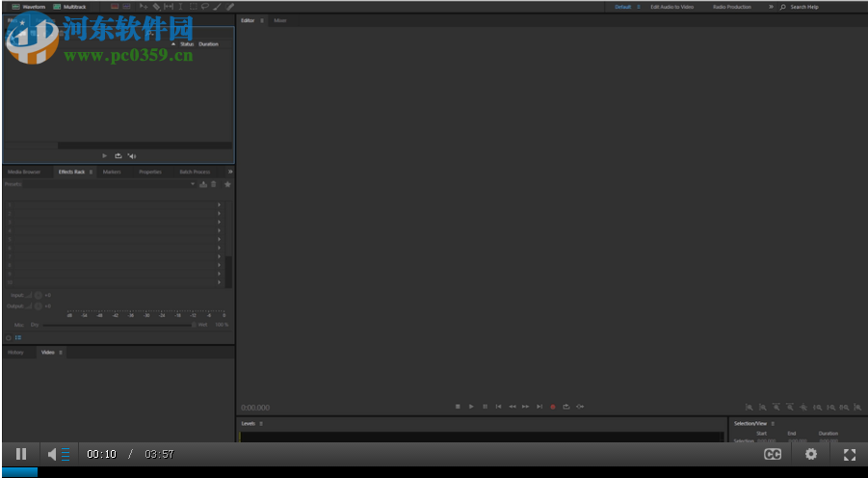Select the Razor tool

(156, 7)
